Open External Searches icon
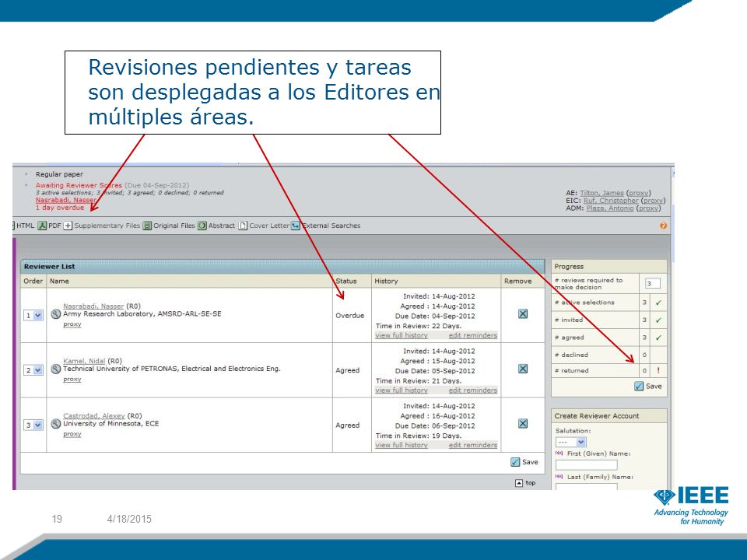Viewport: 747px width, 560px height. (296, 226)
